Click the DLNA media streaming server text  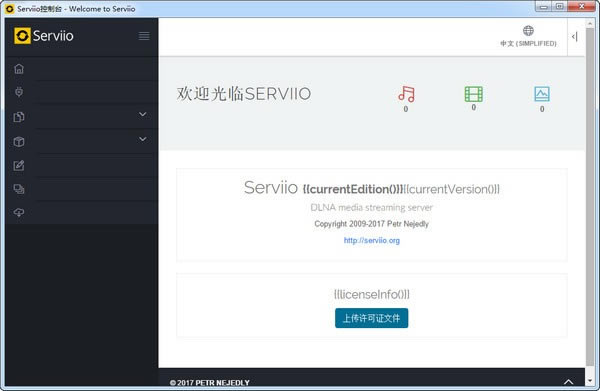point(372,207)
